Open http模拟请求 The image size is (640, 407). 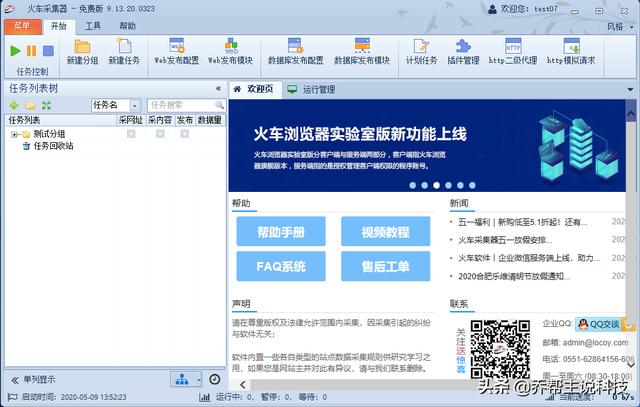click(571, 51)
